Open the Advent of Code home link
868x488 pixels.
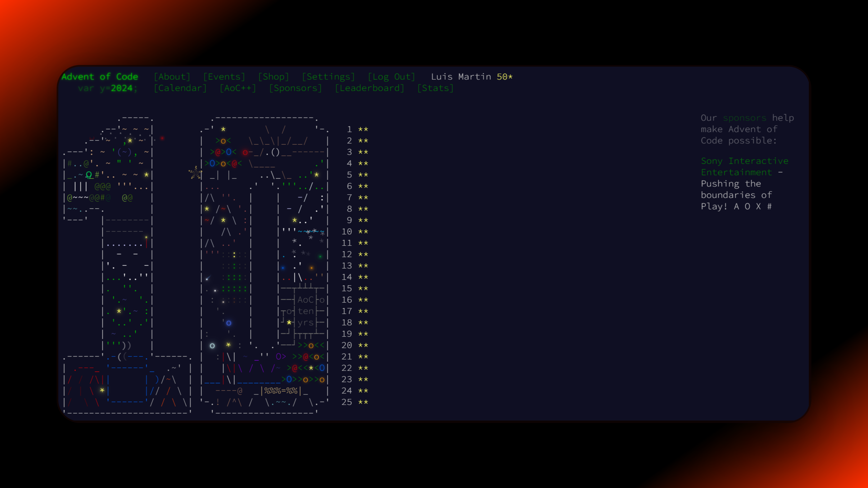[x=100, y=77]
